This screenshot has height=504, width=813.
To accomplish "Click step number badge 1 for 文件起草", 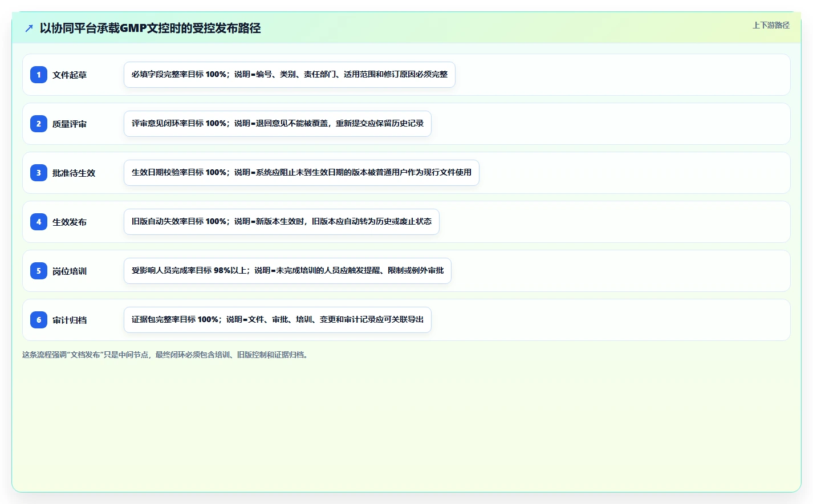I will (39, 75).
